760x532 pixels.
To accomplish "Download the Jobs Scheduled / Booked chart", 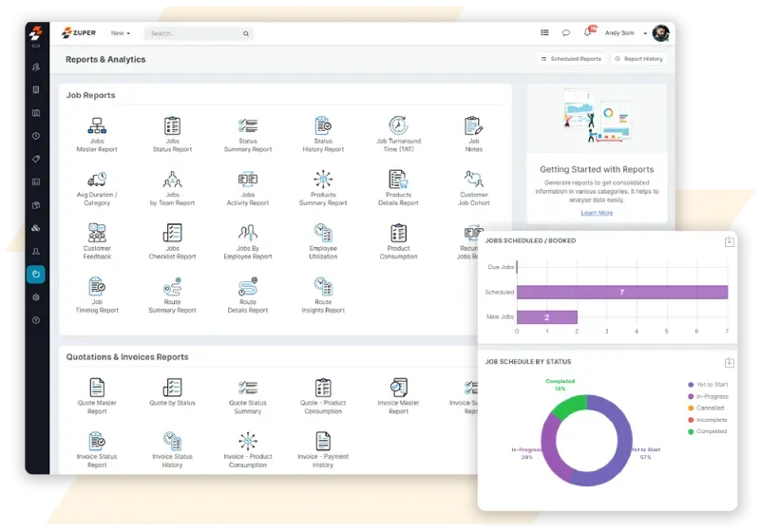I will (729, 241).
